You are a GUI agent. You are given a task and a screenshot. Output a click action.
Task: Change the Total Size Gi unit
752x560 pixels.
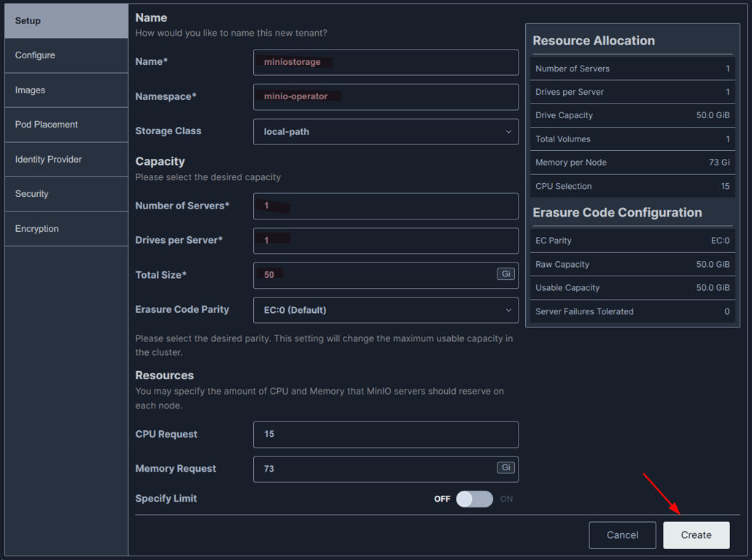tap(505, 273)
